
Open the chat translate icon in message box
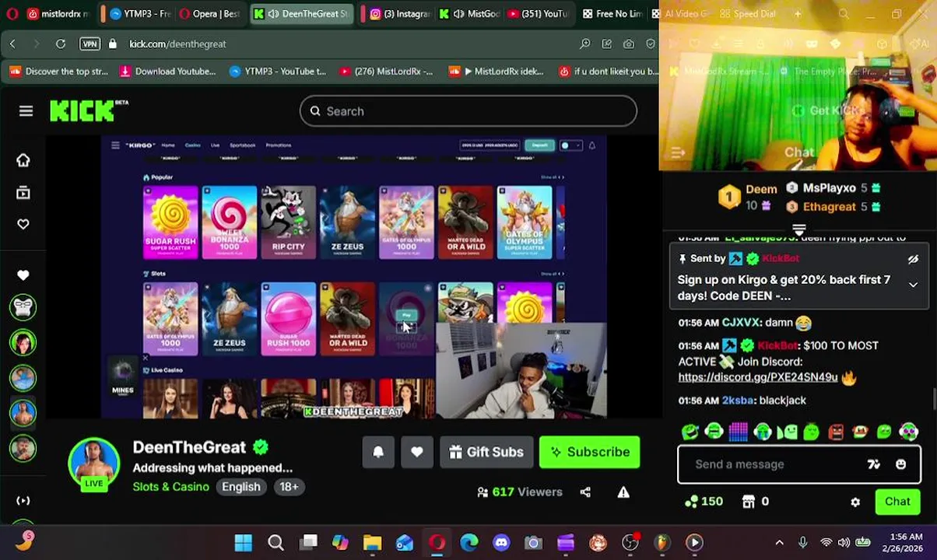point(874,464)
